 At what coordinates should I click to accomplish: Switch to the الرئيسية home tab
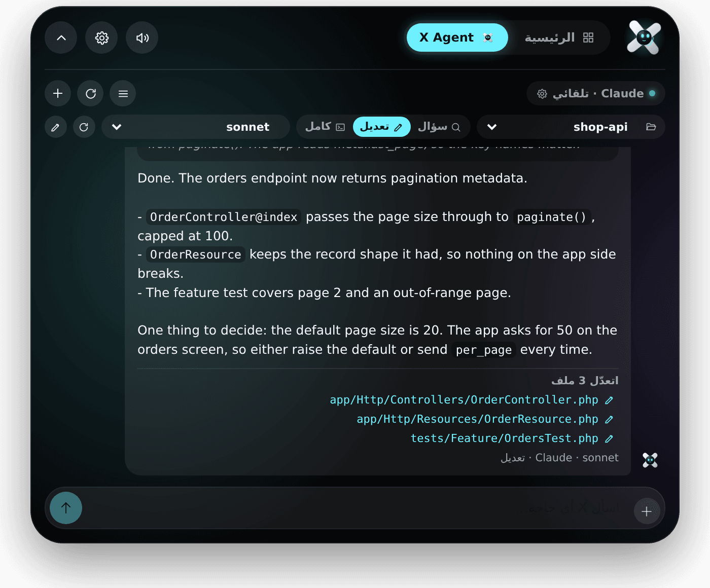tap(559, 38)
